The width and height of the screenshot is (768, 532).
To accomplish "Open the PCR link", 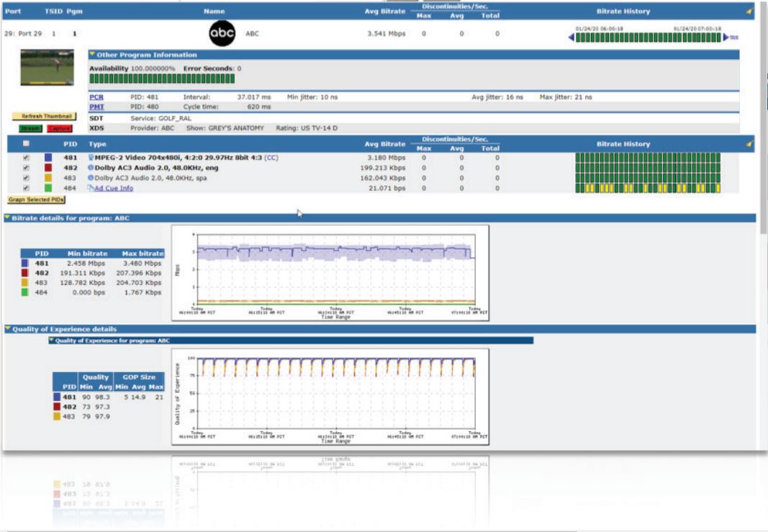I will [96, 97].
